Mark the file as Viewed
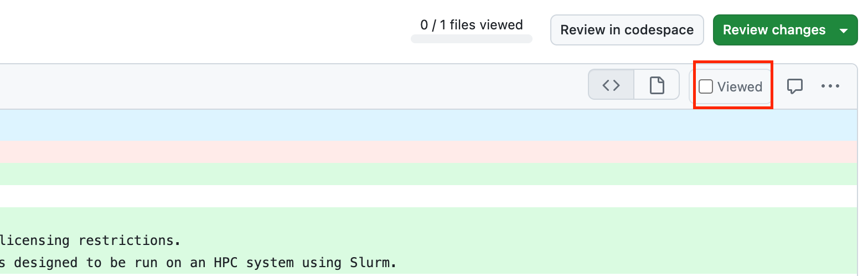 705,86
